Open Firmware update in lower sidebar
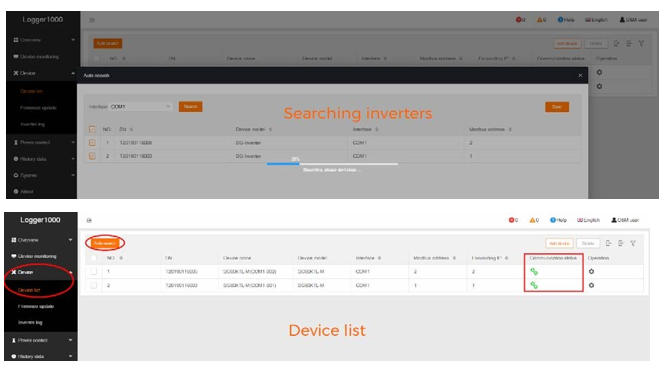 pos(36,306)
